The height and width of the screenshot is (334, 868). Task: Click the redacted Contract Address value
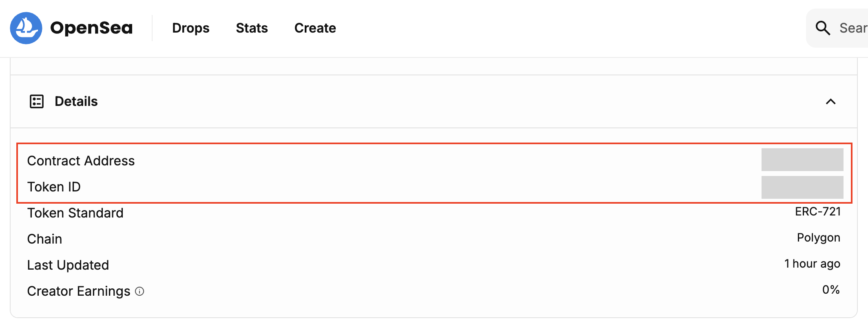click(802, 160)
